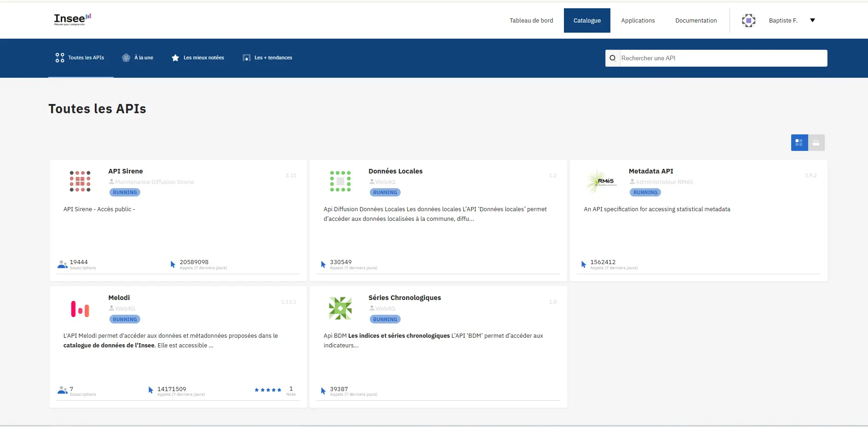
Task: Click RUNNING badge on Melodi
Action: (x=125, y=319)
